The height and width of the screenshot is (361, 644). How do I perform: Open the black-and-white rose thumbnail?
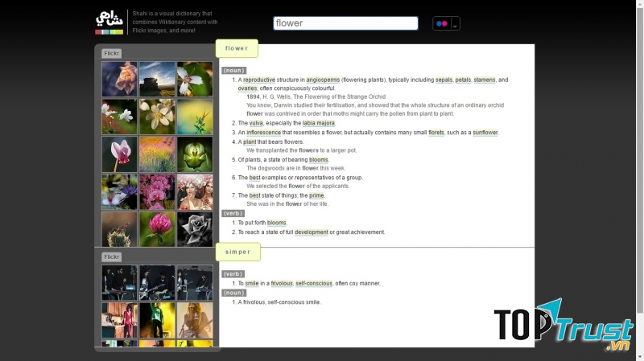point(195,228)
